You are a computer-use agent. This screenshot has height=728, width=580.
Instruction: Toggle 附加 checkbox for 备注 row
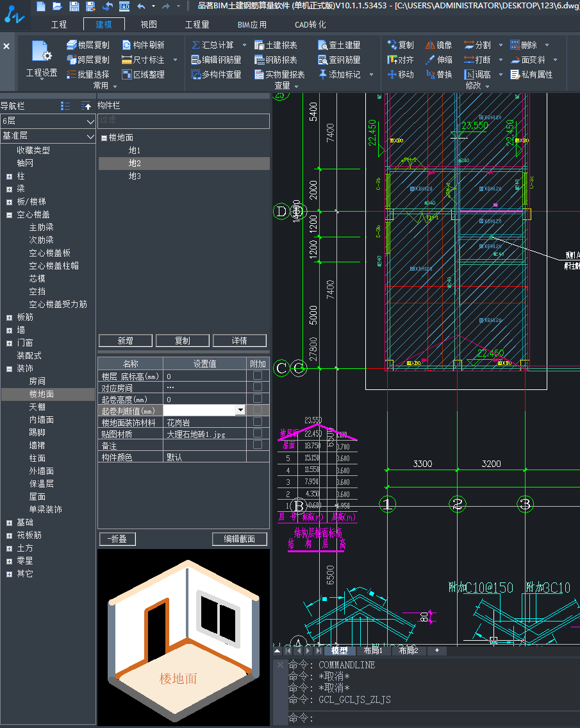click(x=258, y=444)
